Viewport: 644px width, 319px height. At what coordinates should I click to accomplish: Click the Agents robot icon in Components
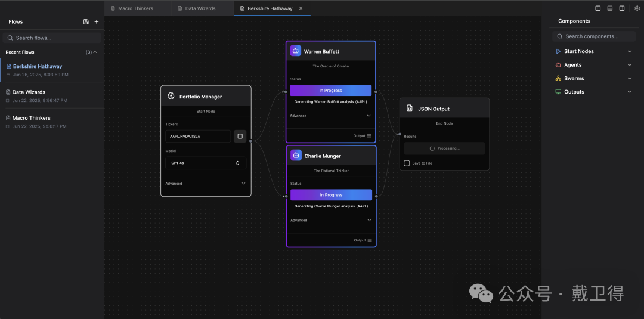pos(558,65)
